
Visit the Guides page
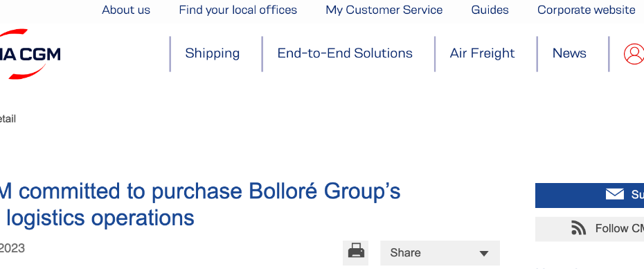pos(490,10)
